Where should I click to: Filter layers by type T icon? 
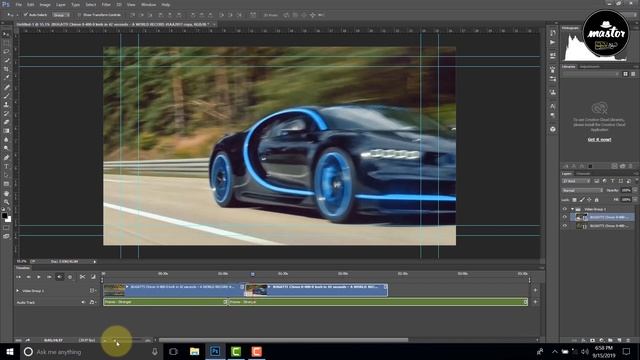coord(613,181)
